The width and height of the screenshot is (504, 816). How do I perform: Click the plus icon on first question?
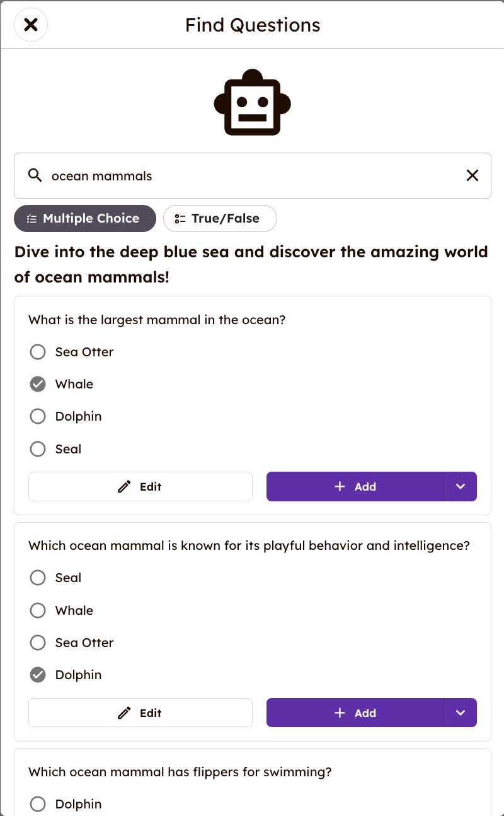pyautogui.click(x=340, y=486)
